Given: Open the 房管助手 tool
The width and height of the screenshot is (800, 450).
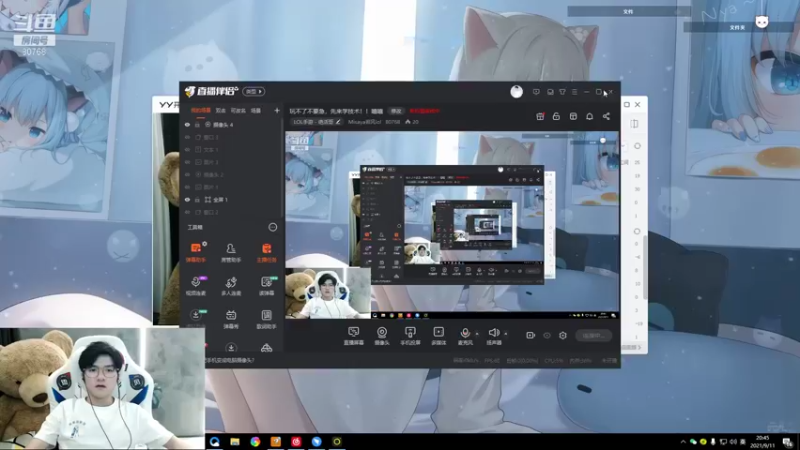Looking at the screenshot, I should [231, 253].
